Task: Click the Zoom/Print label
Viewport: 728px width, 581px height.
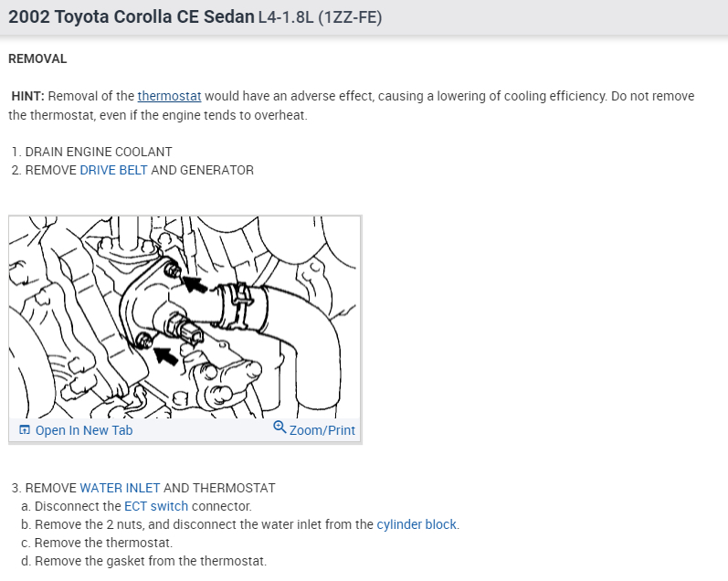Action: point(322,430)
